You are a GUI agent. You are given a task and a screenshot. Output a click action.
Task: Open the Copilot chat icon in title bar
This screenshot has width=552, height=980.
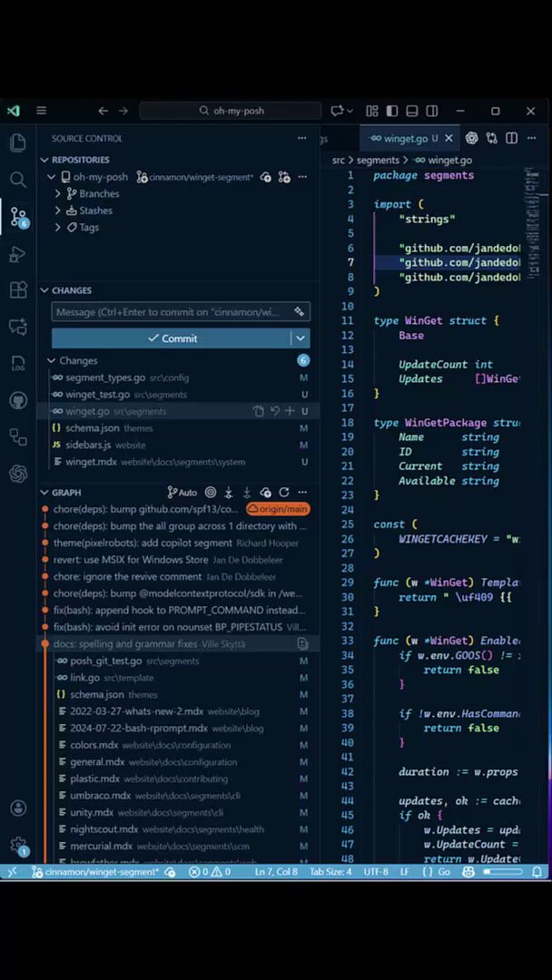(x=338, y=111)
